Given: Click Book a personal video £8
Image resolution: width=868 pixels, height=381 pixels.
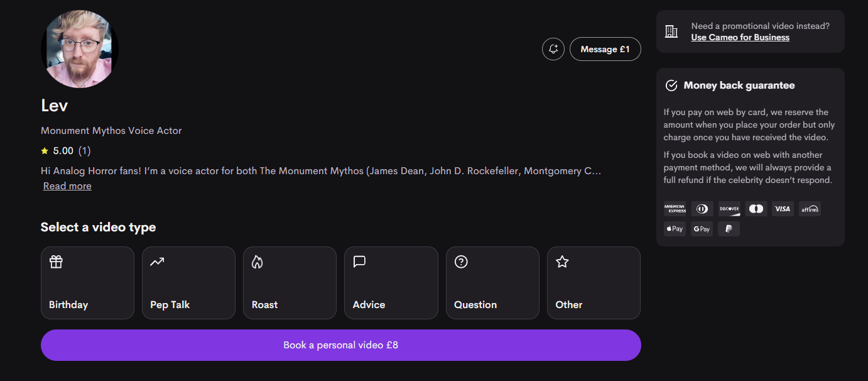Looking at the screenshot, I should coord(340,345).
